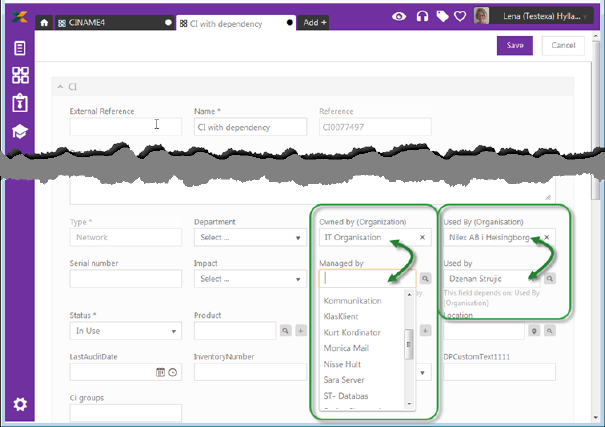Open the clipboard icon in sidebar

[20, 103]
